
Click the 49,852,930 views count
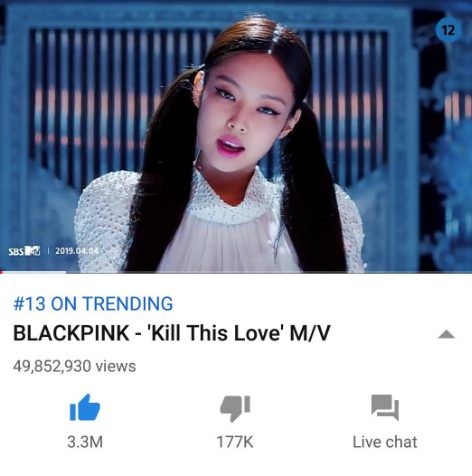click(x=74, y=366)
